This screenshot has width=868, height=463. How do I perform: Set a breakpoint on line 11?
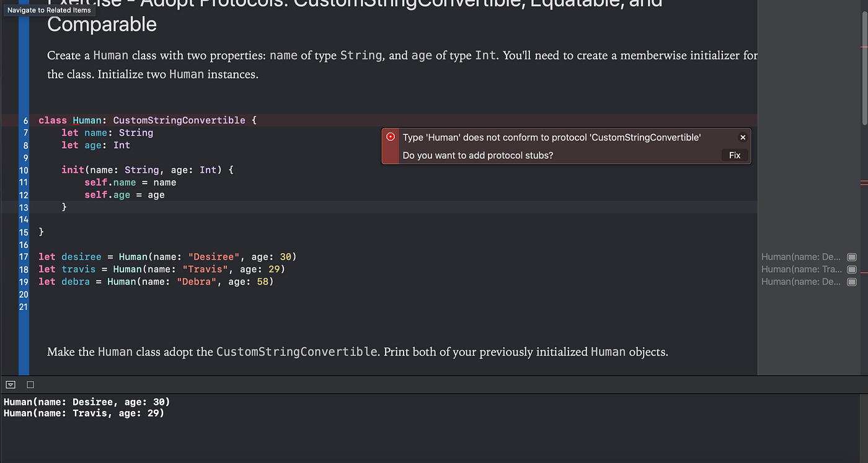(24, 182)
